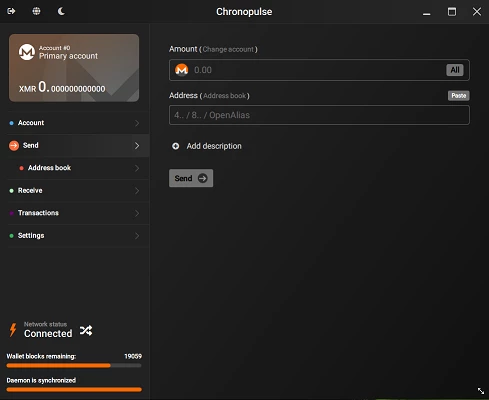The width and height of the screenshot is (489, 400).
Task: Click the close wallet logout icon
Action: (11, 11)
